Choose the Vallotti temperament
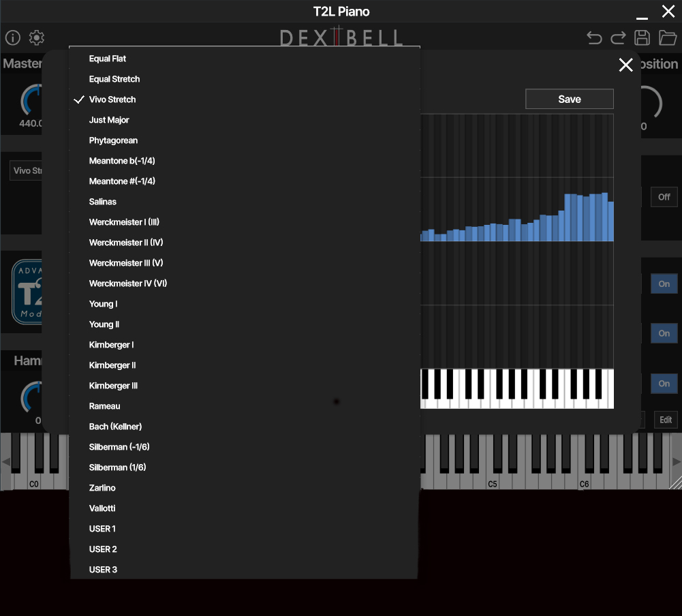This screenshot has height=616, width=682. pyautogui.click(x=244, y=508)
